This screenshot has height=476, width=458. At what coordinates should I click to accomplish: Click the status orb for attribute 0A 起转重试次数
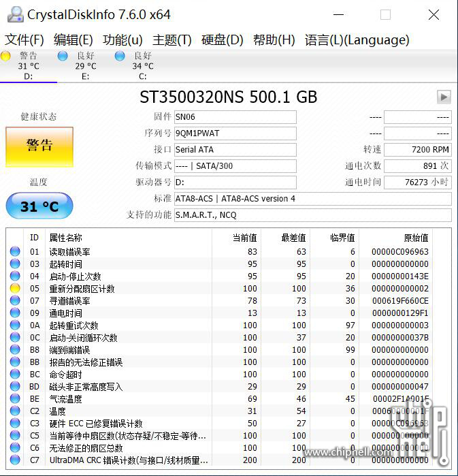[15, 325]
